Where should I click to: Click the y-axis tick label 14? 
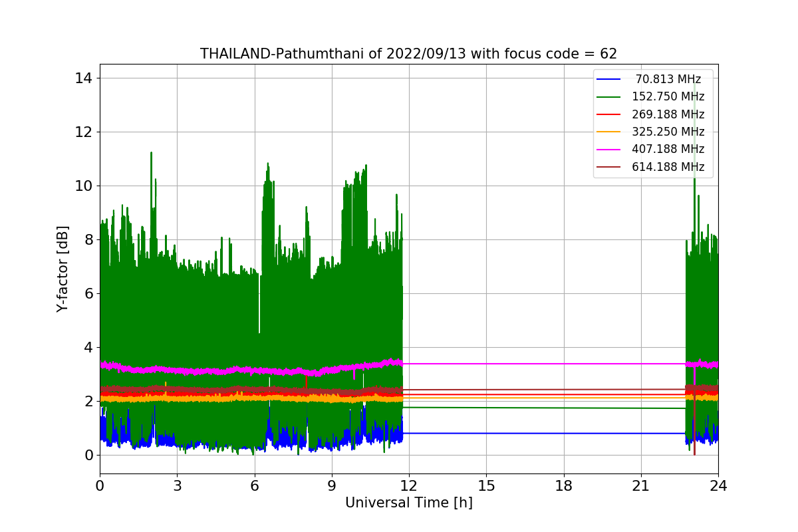click(x=84, y=78)
